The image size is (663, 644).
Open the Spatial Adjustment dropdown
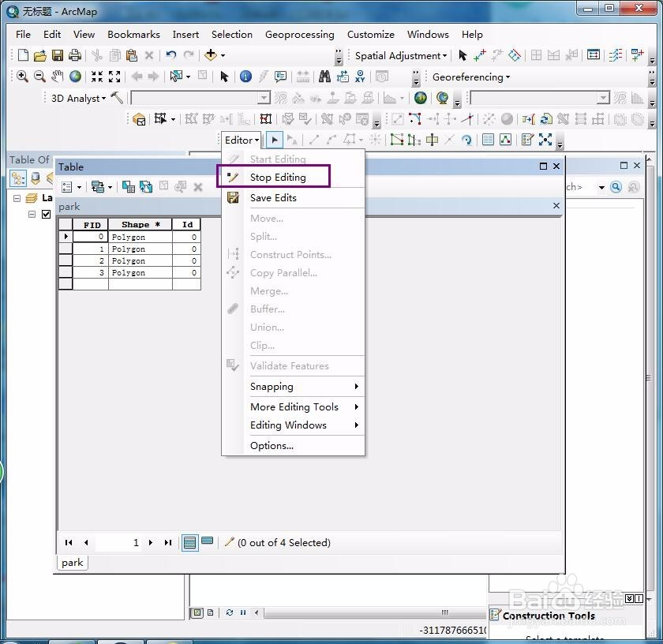(x=400, y=56)
